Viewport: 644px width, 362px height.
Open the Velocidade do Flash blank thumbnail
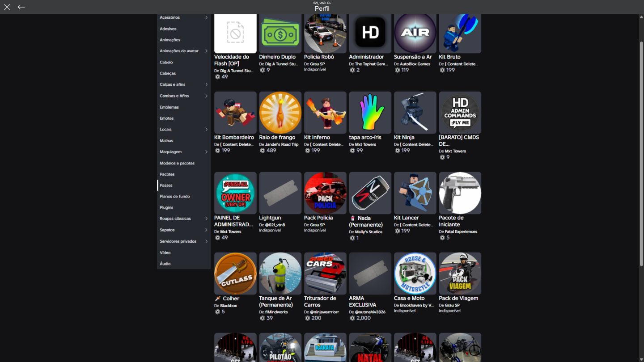click(235, 34)
